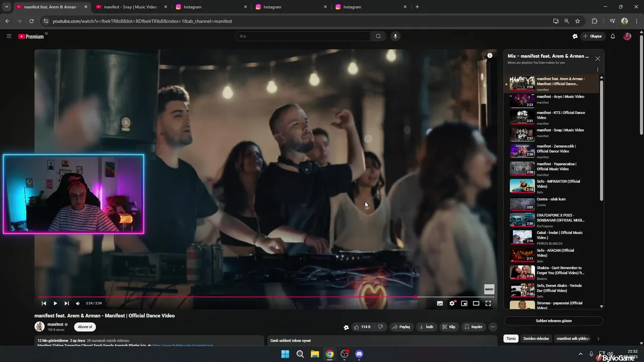
Task: Play manifest - Arıyo from the mix
Action: click(552, 100)
